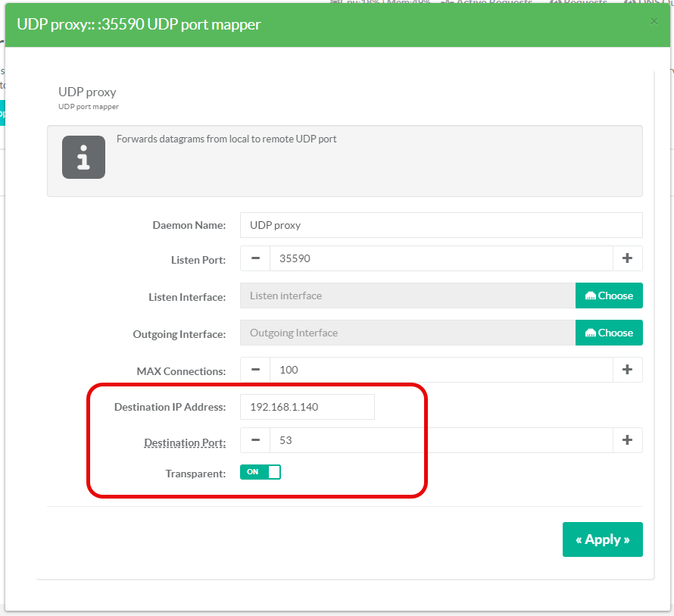Click the Listen interface text field

[x=407, y=295]
